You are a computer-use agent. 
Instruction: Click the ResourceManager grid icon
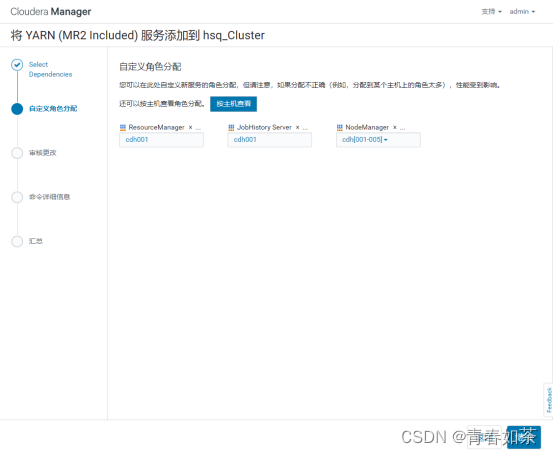click(x=123, y=127)
